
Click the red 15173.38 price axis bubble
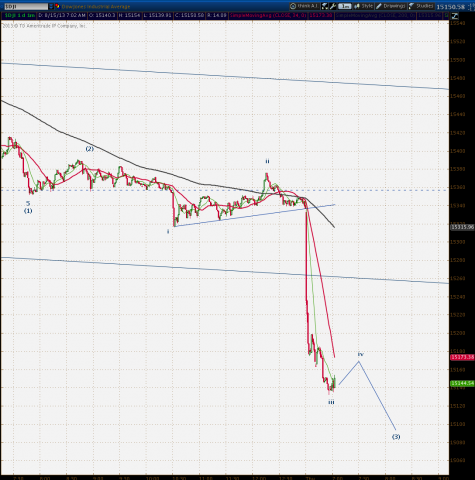tap(462, 357)
